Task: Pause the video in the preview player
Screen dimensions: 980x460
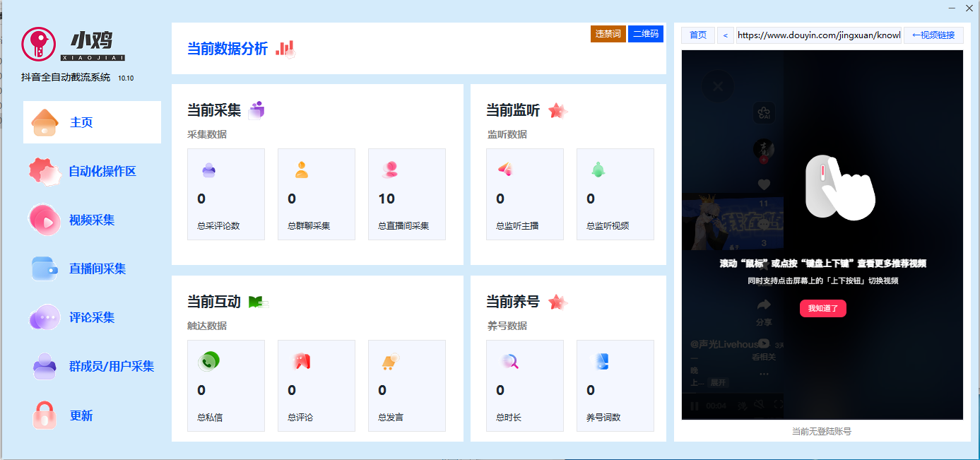Action: coord(694,406)
